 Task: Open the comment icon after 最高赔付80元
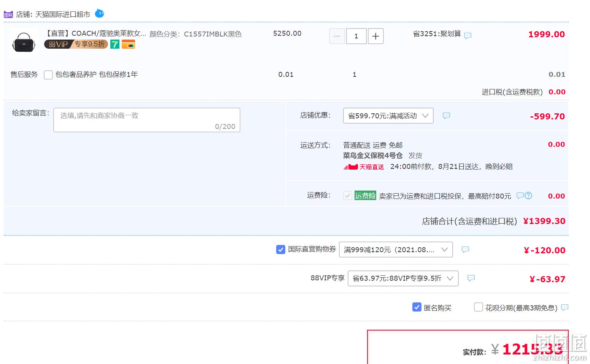[x=520, y=196]
